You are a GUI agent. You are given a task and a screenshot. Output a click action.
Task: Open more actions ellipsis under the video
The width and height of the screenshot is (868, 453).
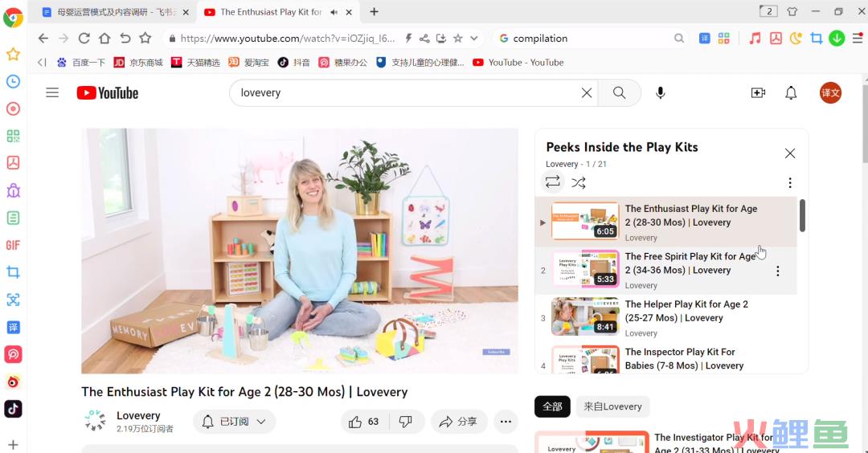[x=506, y=422]
